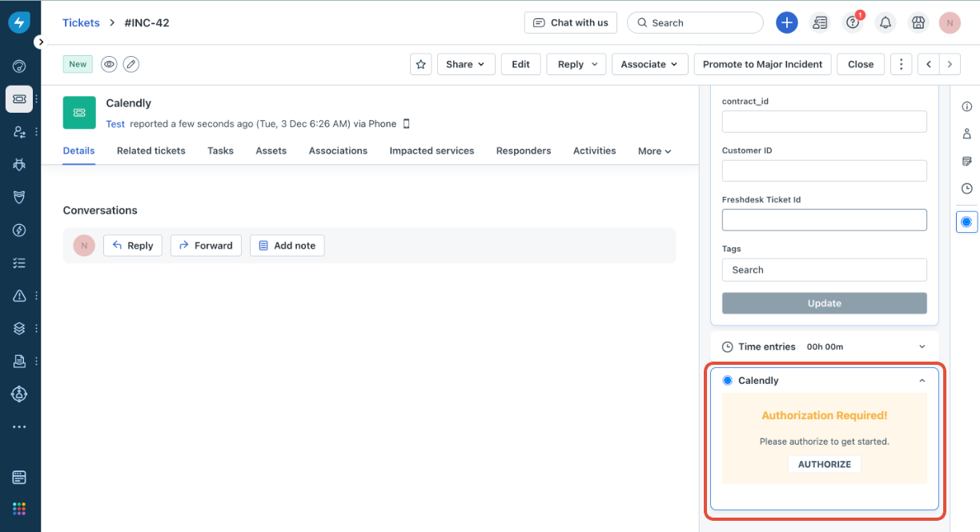Open the Releases lightning-circle icon in sidebar
This screenshot has width=980, height=532.
(x=19, y=230)
